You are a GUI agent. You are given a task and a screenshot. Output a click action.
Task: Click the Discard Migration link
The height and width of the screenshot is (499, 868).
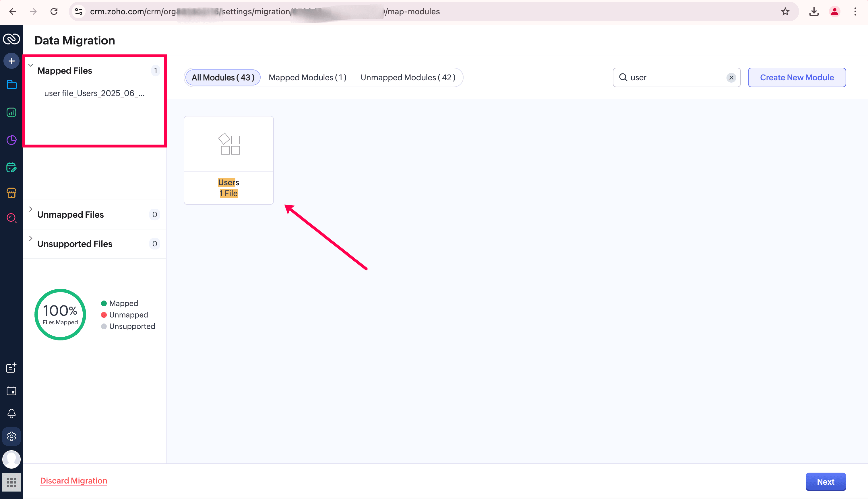pyautogui.click(x=74, y=480)
